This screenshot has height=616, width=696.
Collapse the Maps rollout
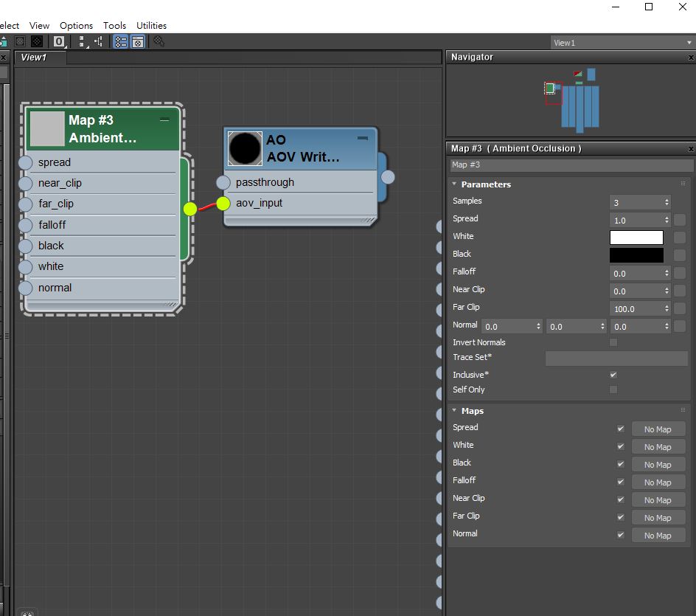click(x=472, y=411)
